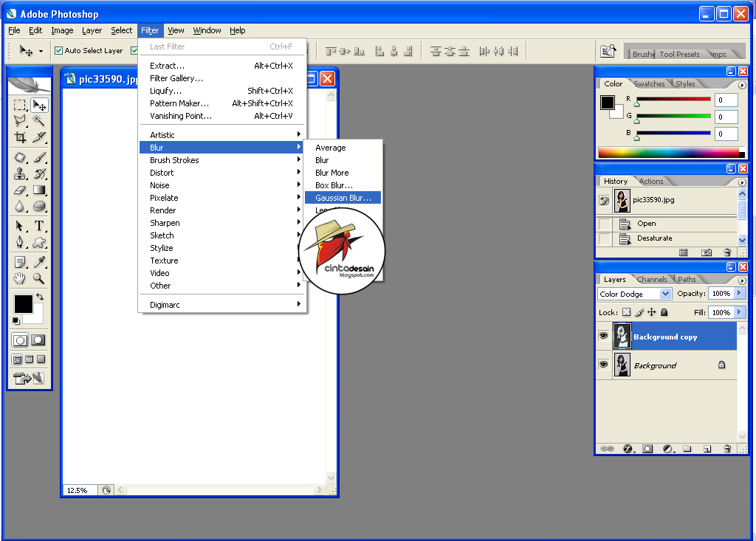756x541 pixels.
Task: Select the History Brush tool
Action: click(x=38, y=173)
